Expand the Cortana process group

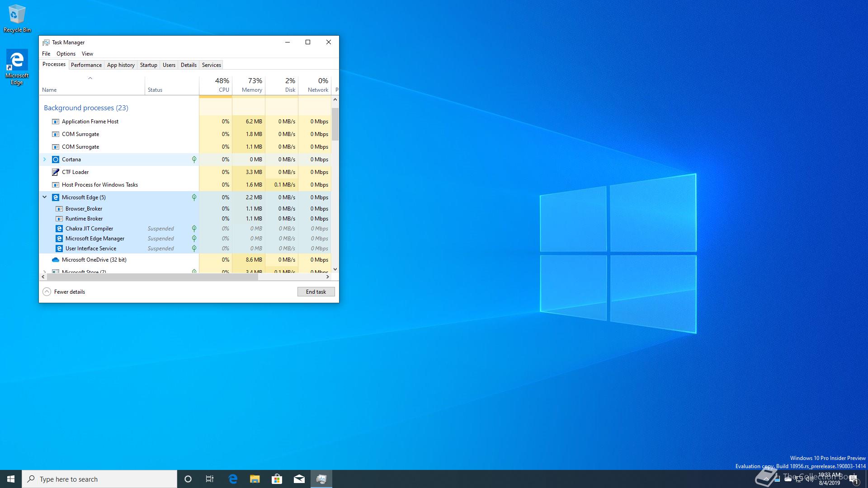(44, 160)
